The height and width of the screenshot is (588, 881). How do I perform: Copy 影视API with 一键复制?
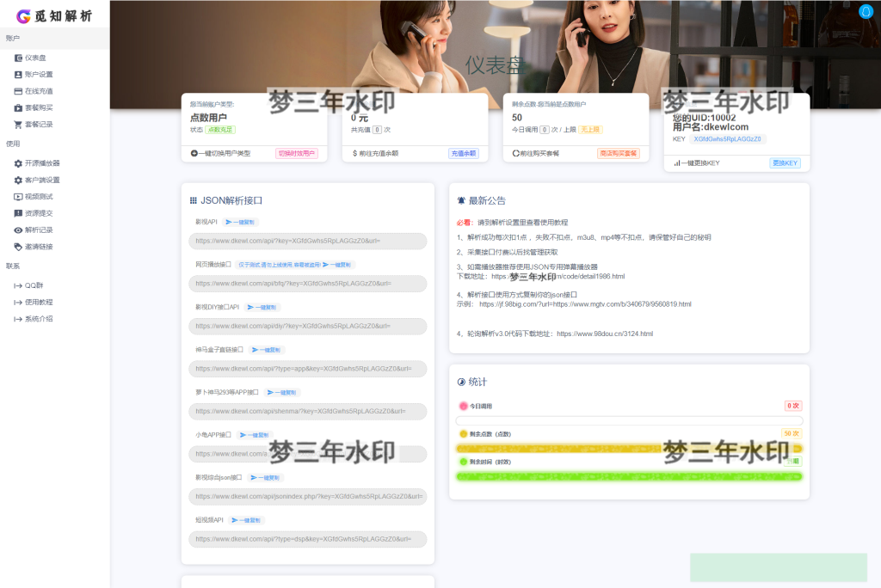click(x=240, y=223)
